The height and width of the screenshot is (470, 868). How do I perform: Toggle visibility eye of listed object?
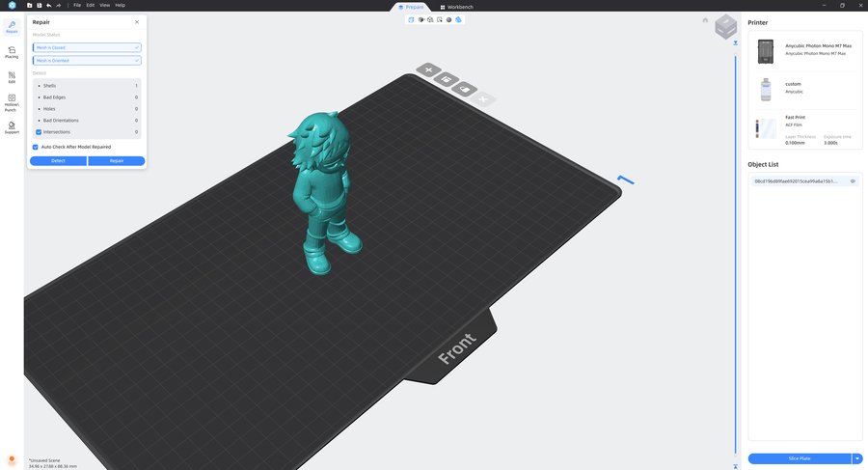point(853,181)
